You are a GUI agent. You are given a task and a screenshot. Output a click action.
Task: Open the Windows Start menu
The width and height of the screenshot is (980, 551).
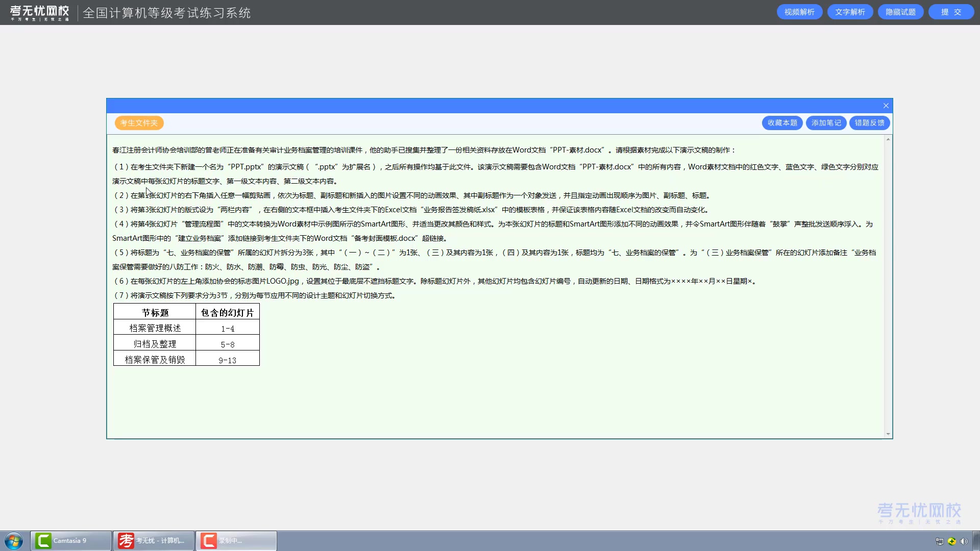pos(13,540)
